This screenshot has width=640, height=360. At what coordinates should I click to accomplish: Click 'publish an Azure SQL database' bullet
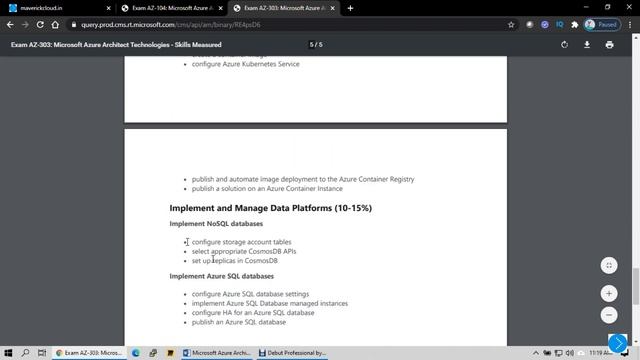pos(239,322)
